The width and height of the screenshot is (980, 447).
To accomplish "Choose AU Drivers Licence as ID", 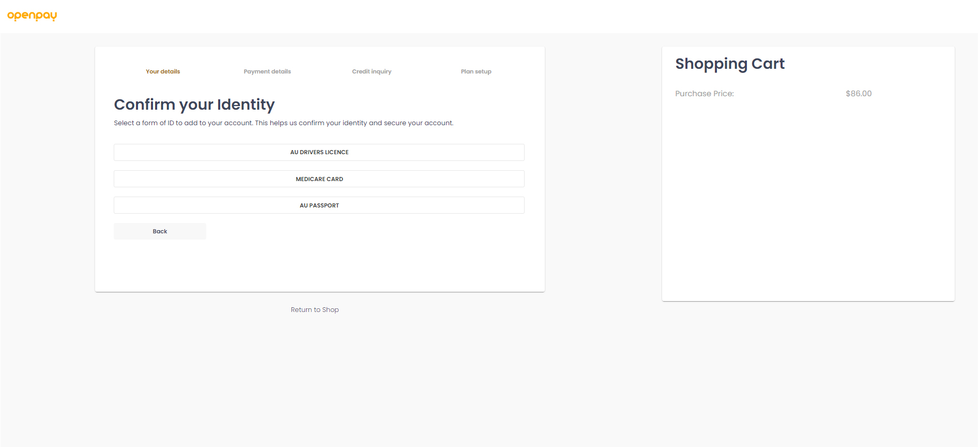I will point(319,152).
